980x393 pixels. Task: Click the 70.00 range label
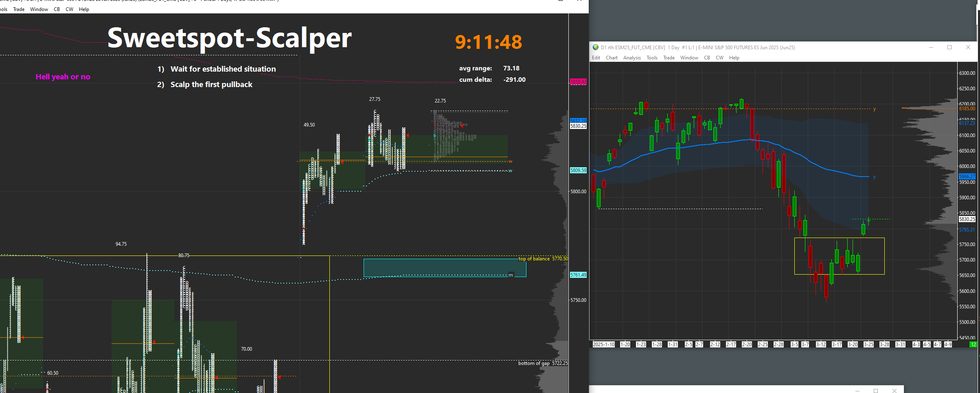[246, 349]
